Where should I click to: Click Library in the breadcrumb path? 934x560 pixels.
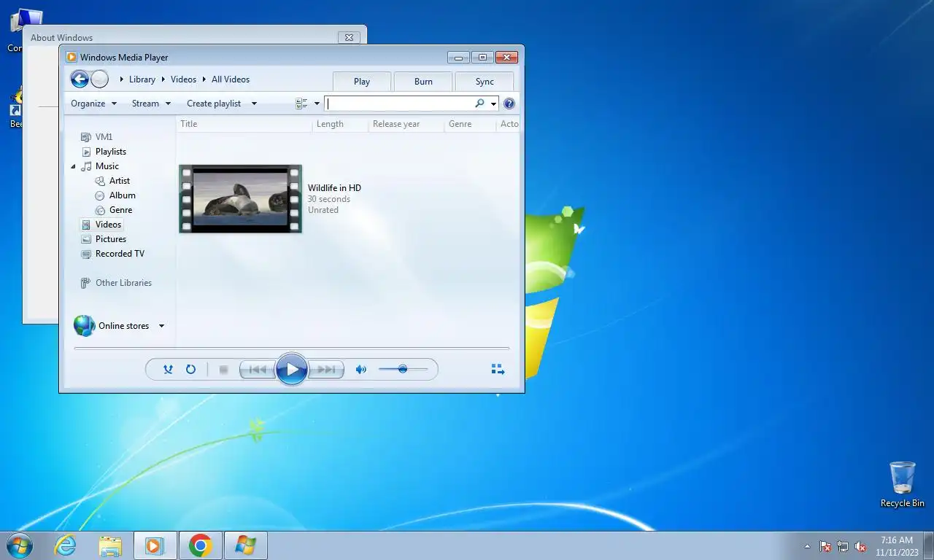(142, 79)
